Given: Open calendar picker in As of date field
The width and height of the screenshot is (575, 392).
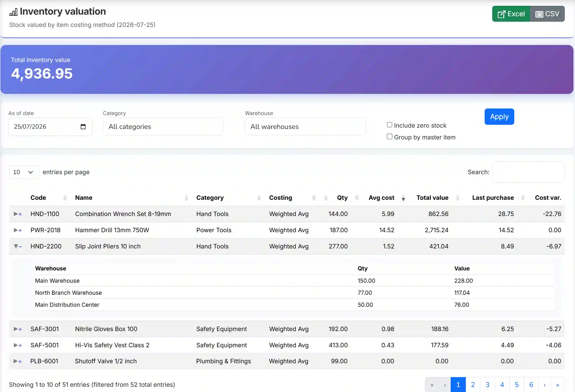Looking at the screenshot, I should point(83,127).
